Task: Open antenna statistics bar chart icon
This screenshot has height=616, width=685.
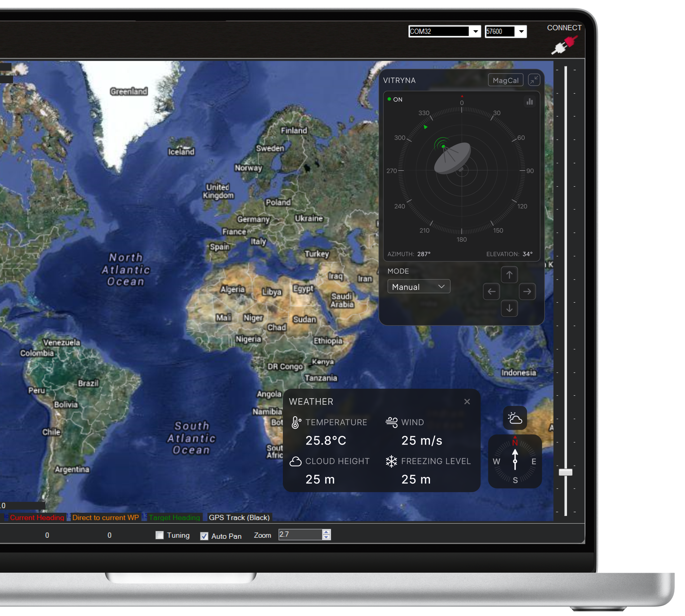Action: [529, 102]
